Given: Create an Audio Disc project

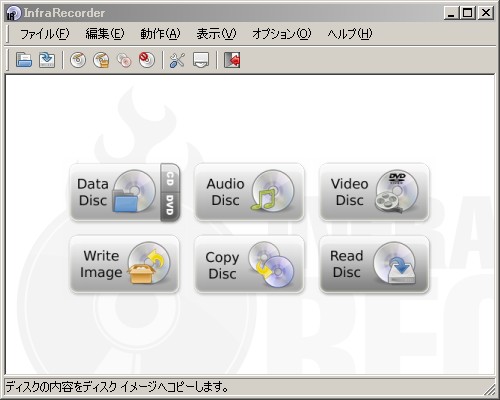Looking at the screenshot, I should [249, 192].
